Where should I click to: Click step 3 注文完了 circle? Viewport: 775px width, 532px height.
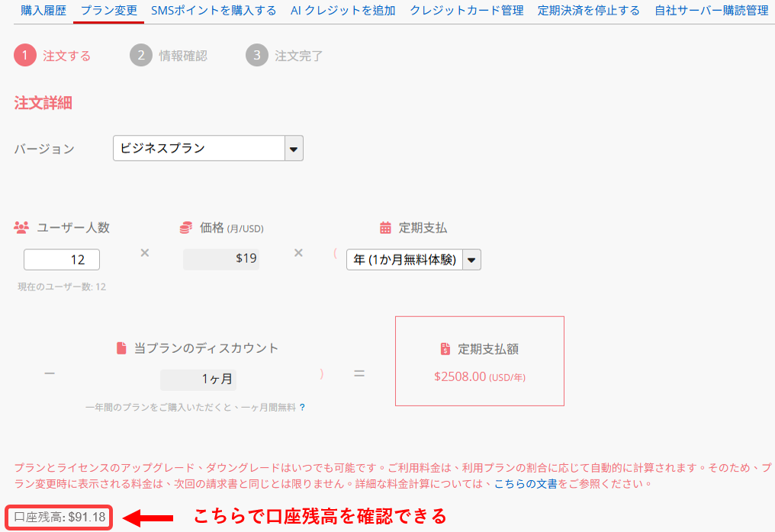click(x=257, y=56)
